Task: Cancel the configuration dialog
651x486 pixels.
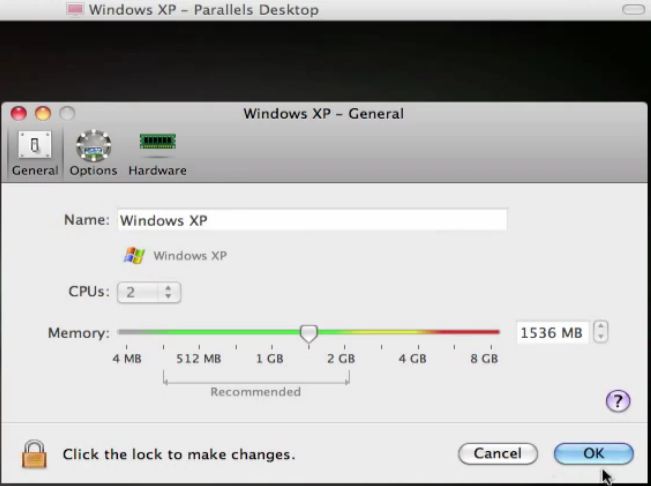Action: [x=498, y=453]
